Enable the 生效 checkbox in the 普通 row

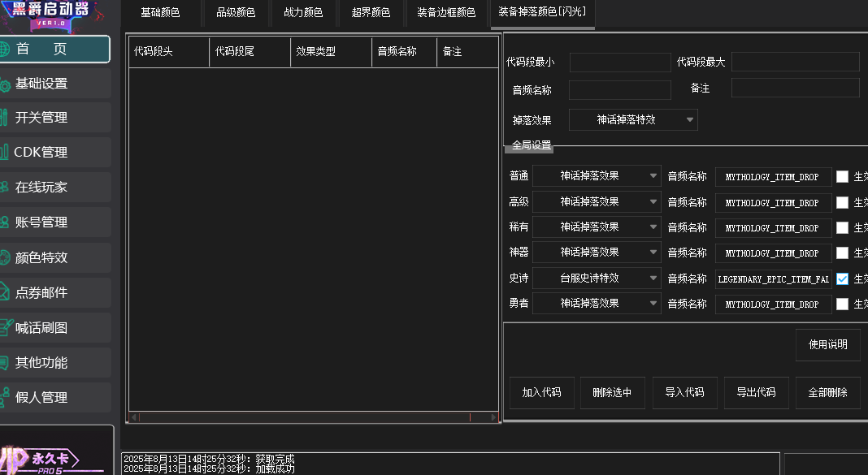pyautogui.click(x=842, y=177)
